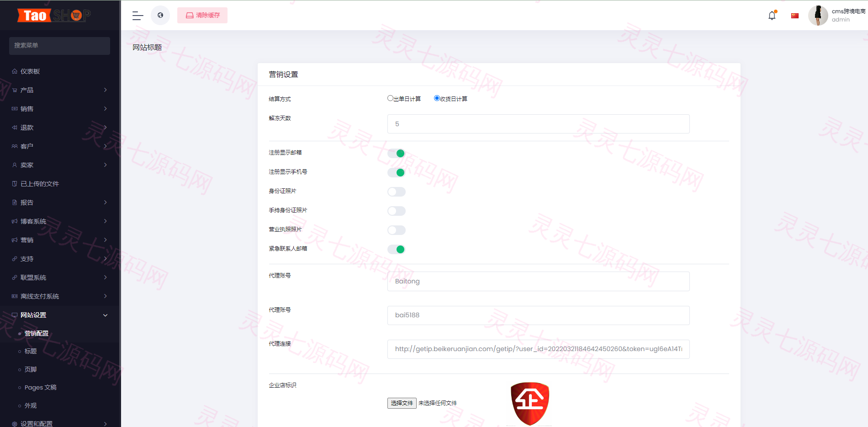
Task: Open the 外观 submenu link
Action: 31,406
